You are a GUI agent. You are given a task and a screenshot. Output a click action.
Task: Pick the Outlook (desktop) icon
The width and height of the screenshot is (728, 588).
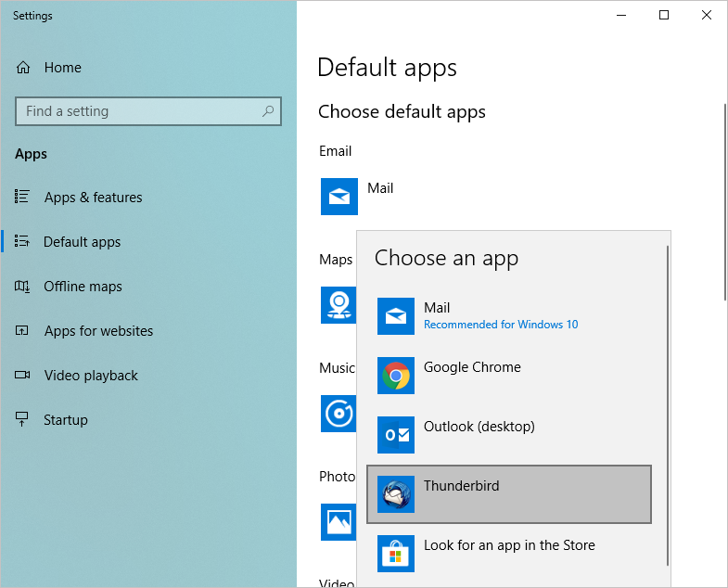(396, 435)
